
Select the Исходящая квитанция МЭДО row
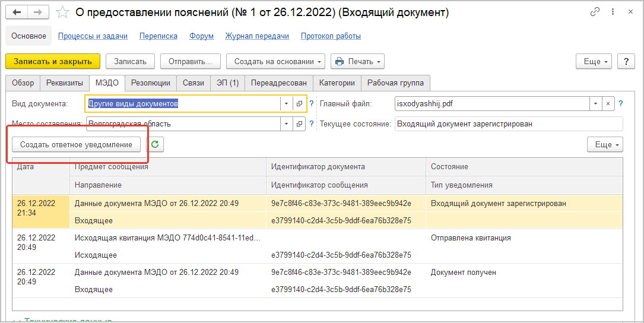[167, 238]
